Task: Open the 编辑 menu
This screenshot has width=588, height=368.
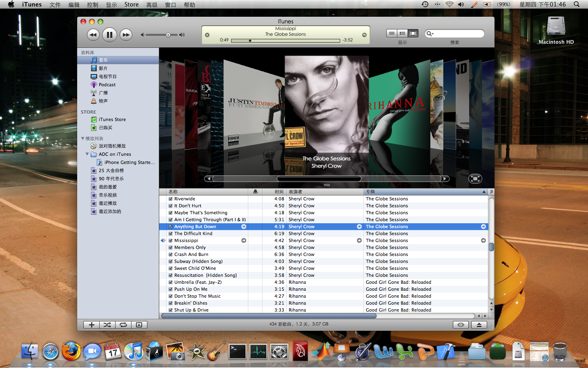Action: 74,4
